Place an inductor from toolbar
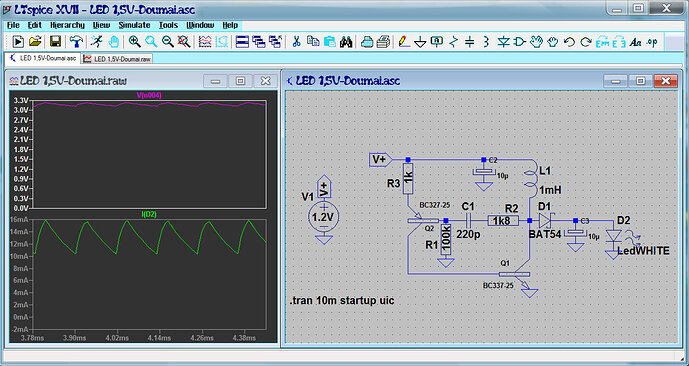This screenshot has height=366, width=689. [x=486, y=42]
